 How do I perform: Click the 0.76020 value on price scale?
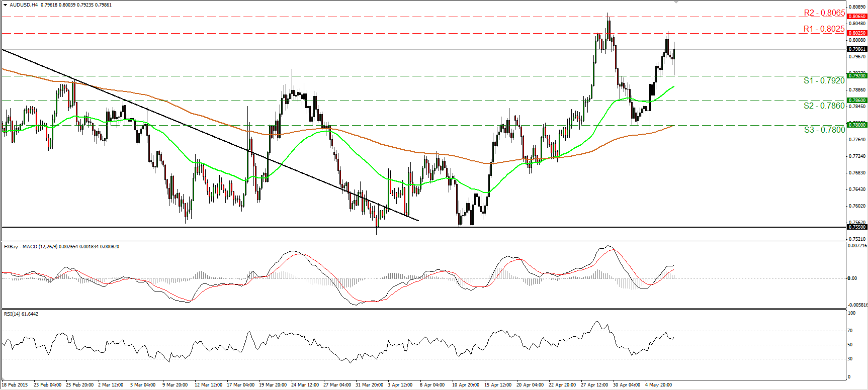pos(857,206)
